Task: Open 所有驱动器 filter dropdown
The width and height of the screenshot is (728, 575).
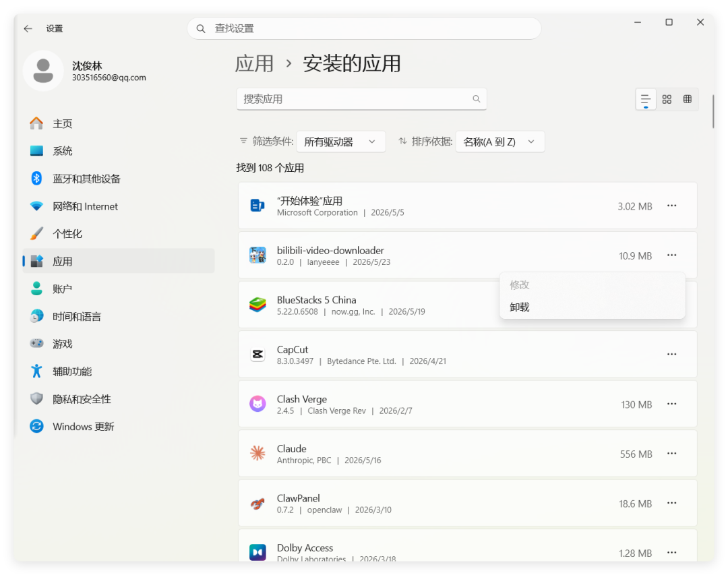Action: 341,142
